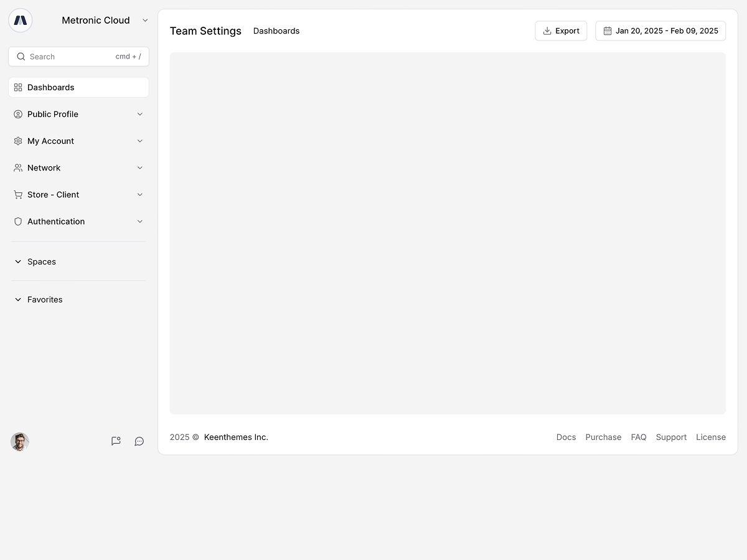Image resolution: width=747 pixels, height=560 pixels.
Task: Expand the Public Profile menu chevron
Action: (x=140, y=114)
